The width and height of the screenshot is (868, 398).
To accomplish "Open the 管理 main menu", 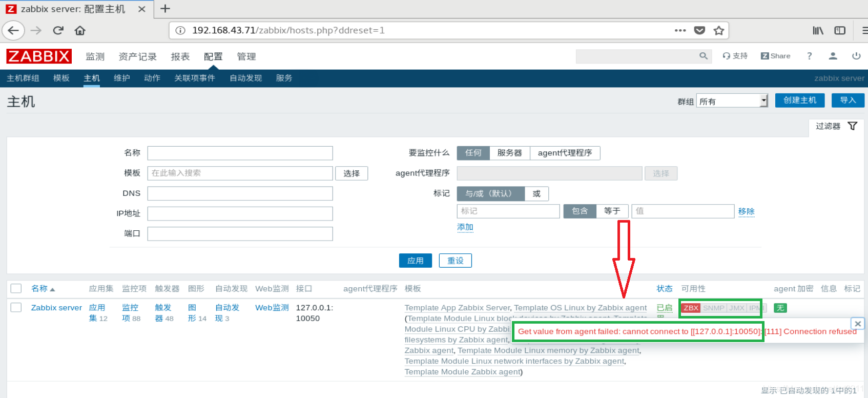I will coord(246,56).
